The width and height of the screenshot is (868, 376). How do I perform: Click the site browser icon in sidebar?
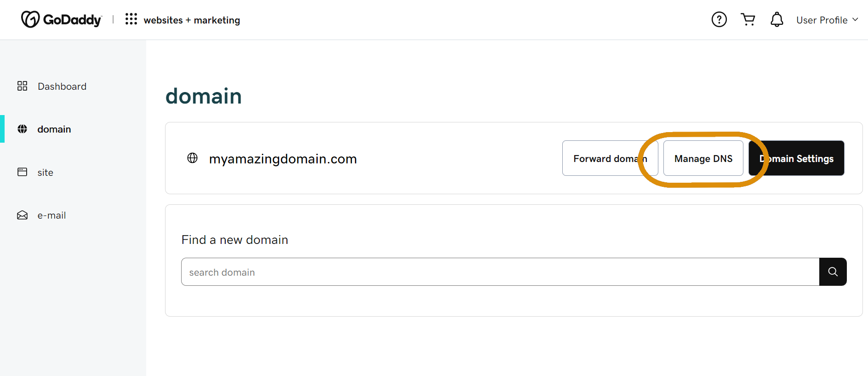[22, 172]
